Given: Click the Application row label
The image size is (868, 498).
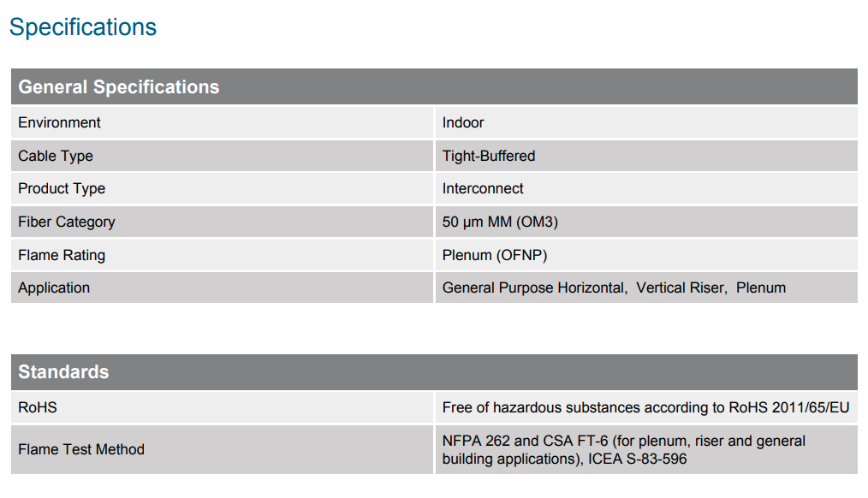Looking at the screenshot, I should [54, 288].
